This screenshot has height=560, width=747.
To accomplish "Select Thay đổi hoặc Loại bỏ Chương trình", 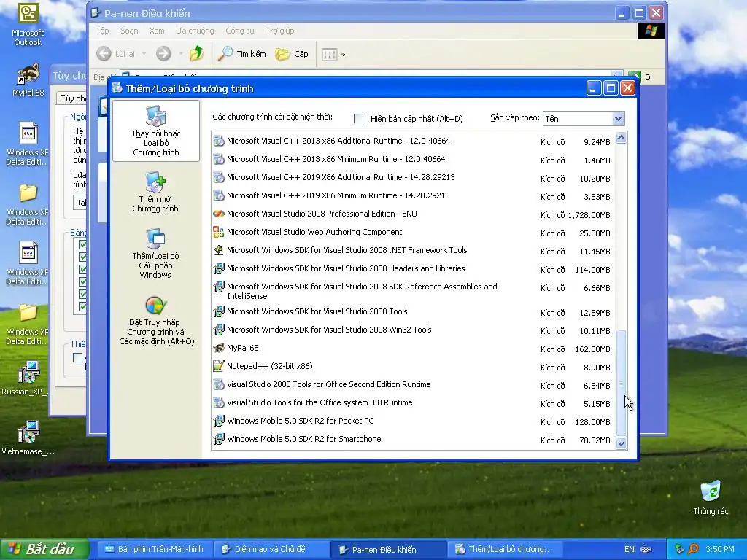I will pyautogui.click(x=156, y=131).
